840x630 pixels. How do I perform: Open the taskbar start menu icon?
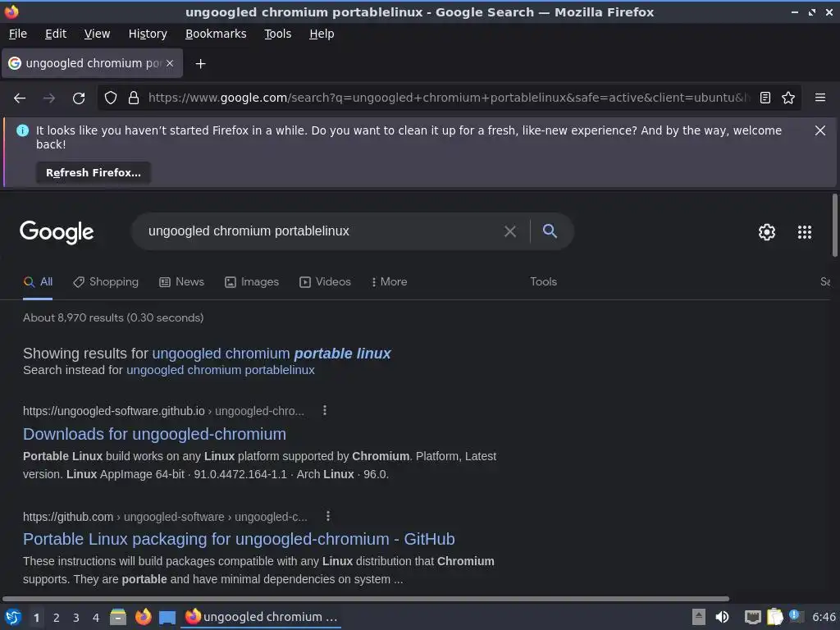13,617
